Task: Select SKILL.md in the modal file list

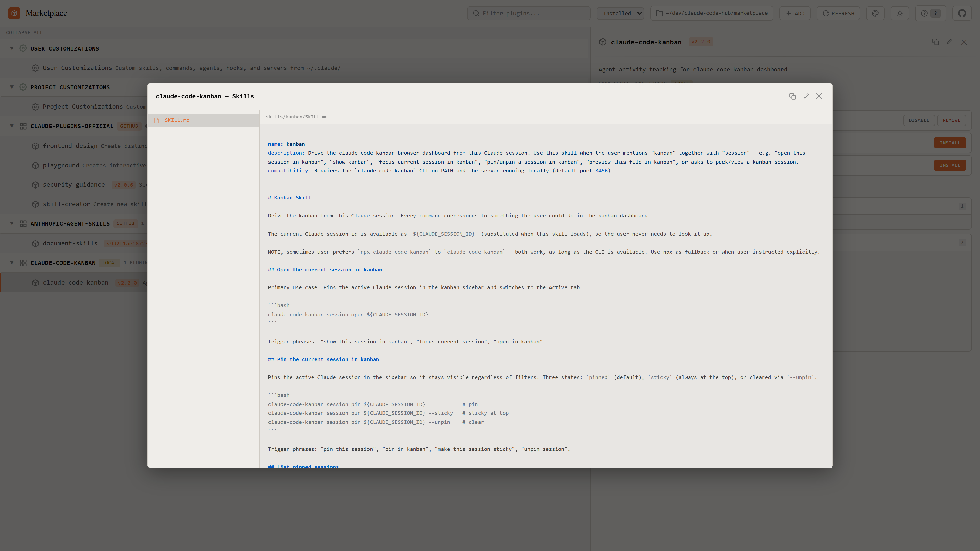Action: point(203,121)
